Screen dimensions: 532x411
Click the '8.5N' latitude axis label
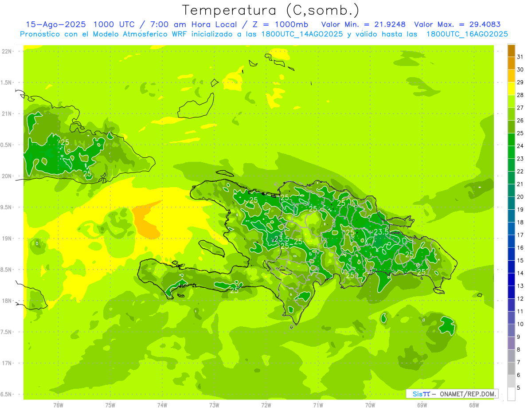7,270
